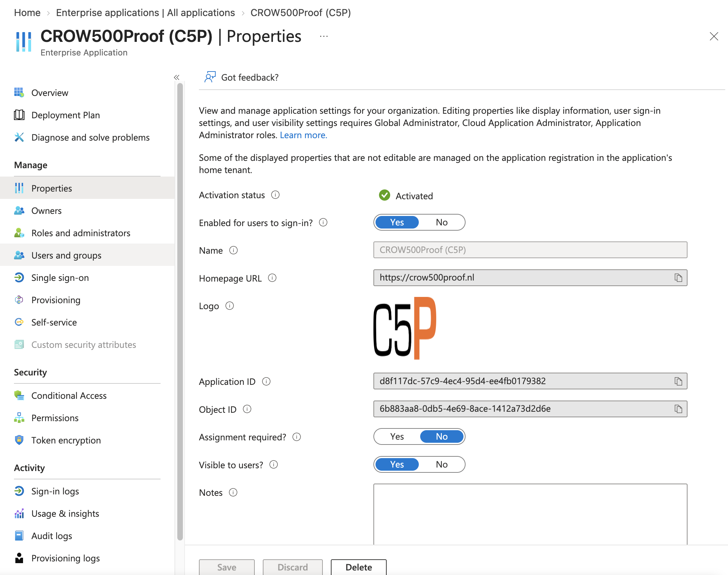
Task: Click the Save button
Action: click(x=226, y=567)
